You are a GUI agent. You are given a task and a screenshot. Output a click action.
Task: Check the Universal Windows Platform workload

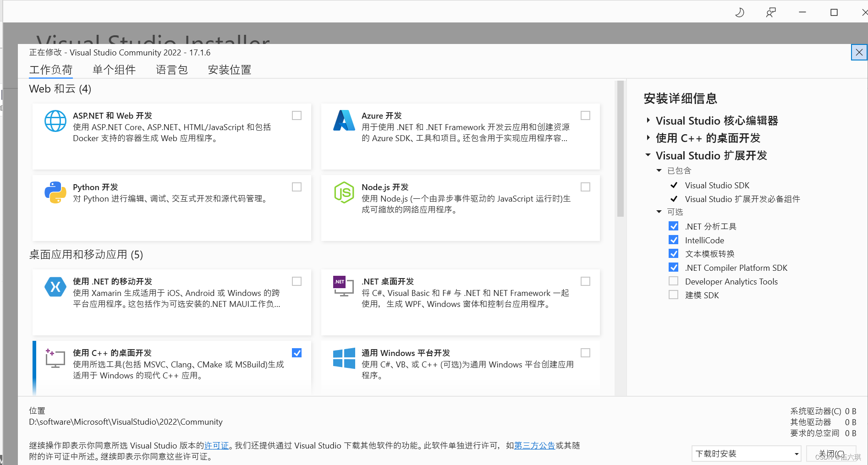(586, 353)
